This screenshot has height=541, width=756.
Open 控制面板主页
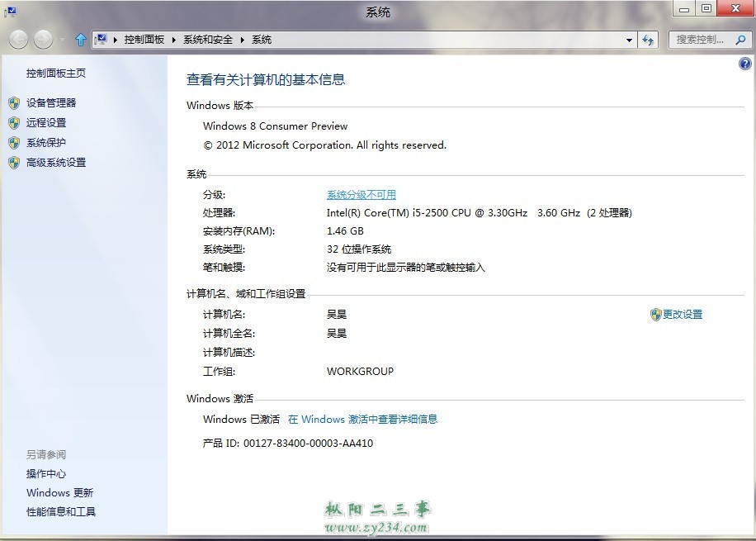pyautogui.click(x=56, y=74)
